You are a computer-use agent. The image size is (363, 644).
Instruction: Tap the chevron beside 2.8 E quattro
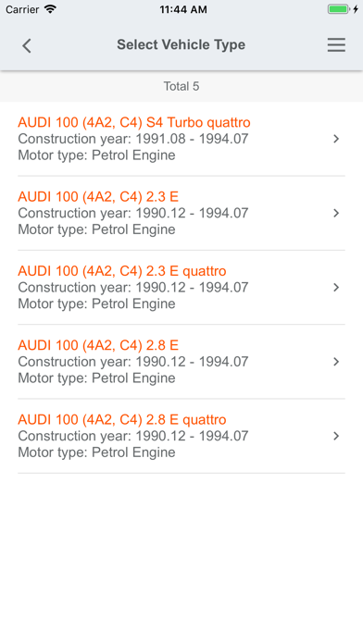336,436
